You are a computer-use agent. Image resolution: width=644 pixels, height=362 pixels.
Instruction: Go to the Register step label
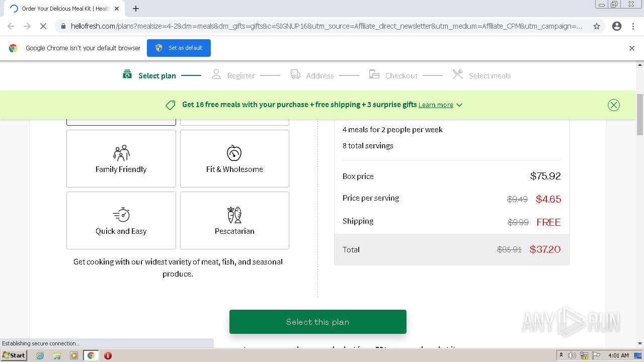pyautogui.click(x=241, y=76)
